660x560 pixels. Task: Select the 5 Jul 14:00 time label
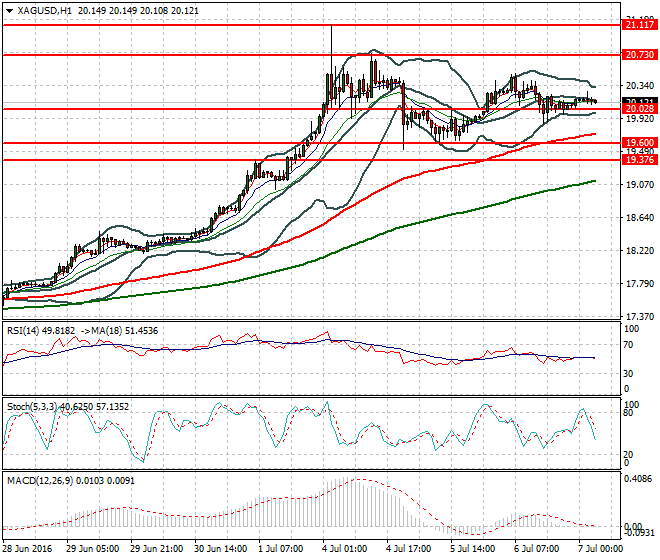[473, 549]
